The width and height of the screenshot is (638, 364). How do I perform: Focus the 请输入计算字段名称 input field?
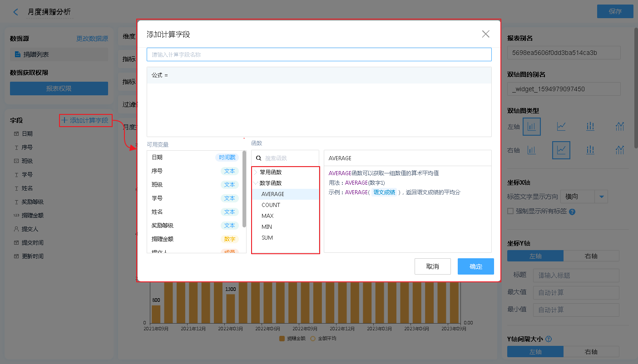319,54
